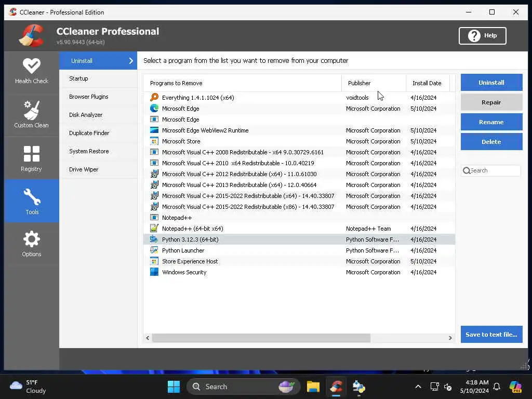The image size is (532, 399).
Task: Click the Microsoft Edge WebView2 Runtime icon
Action: tap(154, 130)
